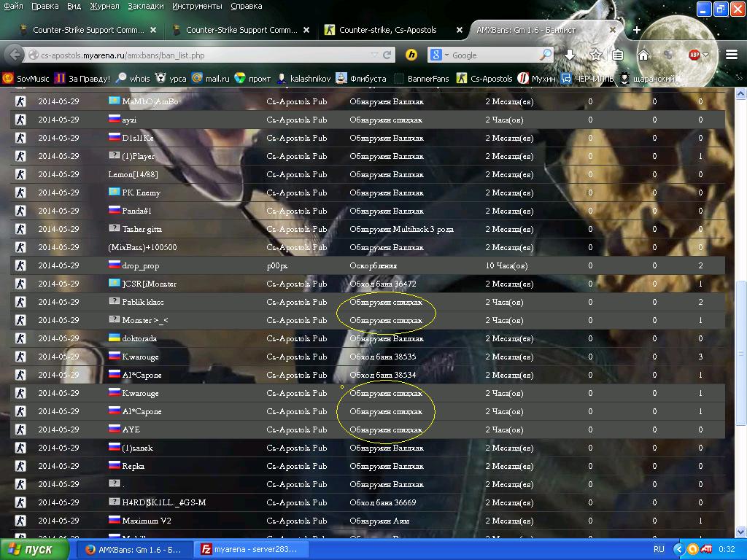Viewport: 747px width, 560px height.
Task: Click the browser back arrow button
Action: 15,55
